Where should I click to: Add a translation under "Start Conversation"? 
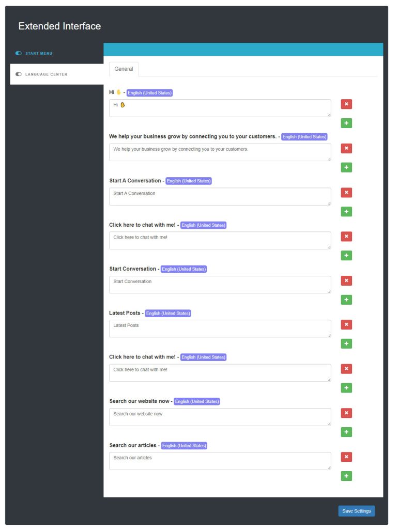[346, 300]
